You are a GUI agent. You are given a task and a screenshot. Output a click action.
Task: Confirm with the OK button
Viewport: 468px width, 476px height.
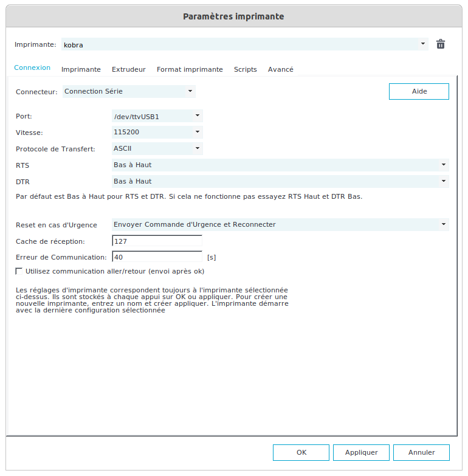click(x=301, y=452)
